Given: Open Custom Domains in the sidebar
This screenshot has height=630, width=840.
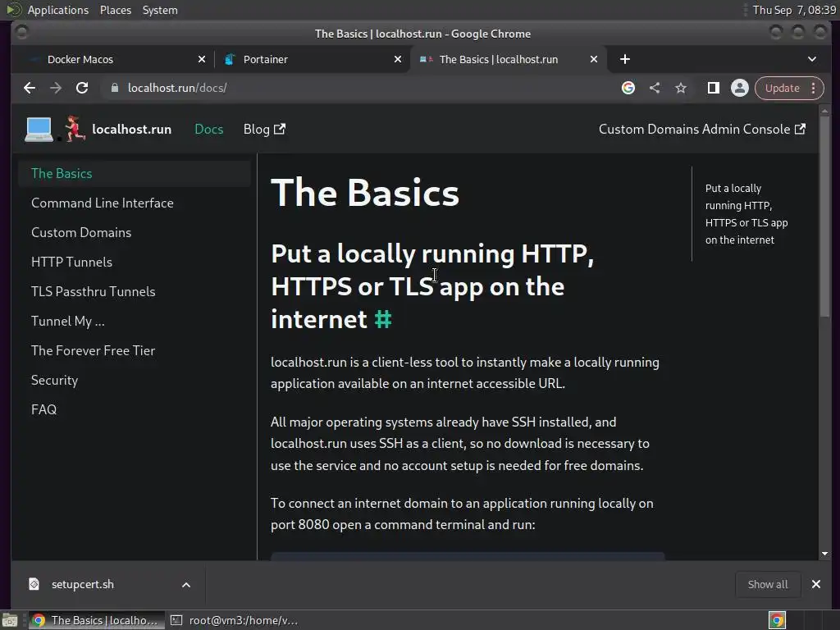Looking at the screenshot, I should tap(81, 232).
